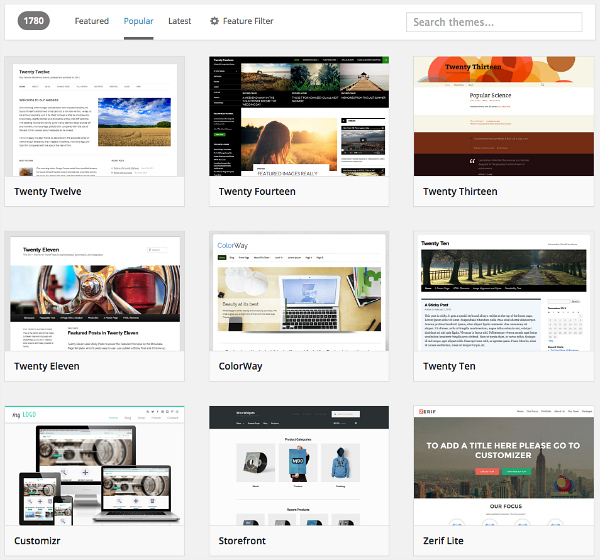Open the Zerif Lite theme screenshot

(x=504, y=466)
